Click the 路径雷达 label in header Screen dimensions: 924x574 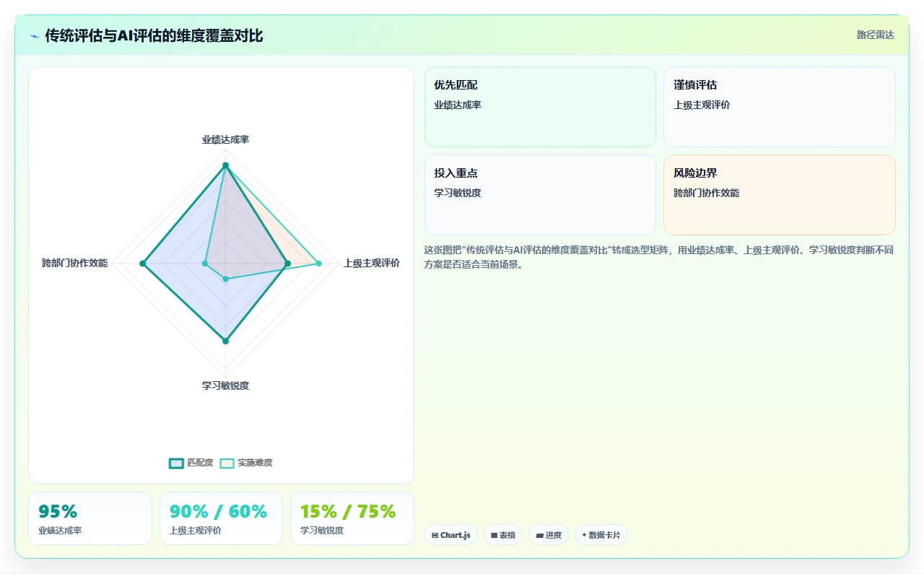(875, 35)
